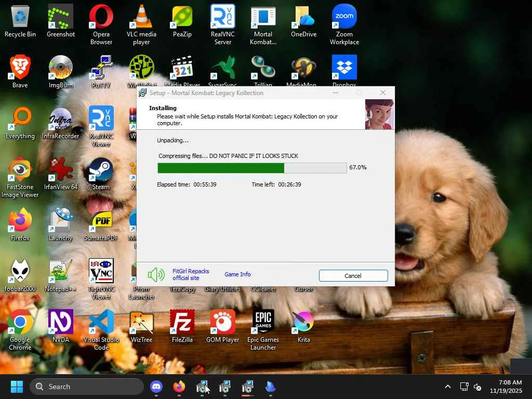Viewport: 532px width, 399px height.
Task: Open the network status tray icon
Action: (464, 387)
